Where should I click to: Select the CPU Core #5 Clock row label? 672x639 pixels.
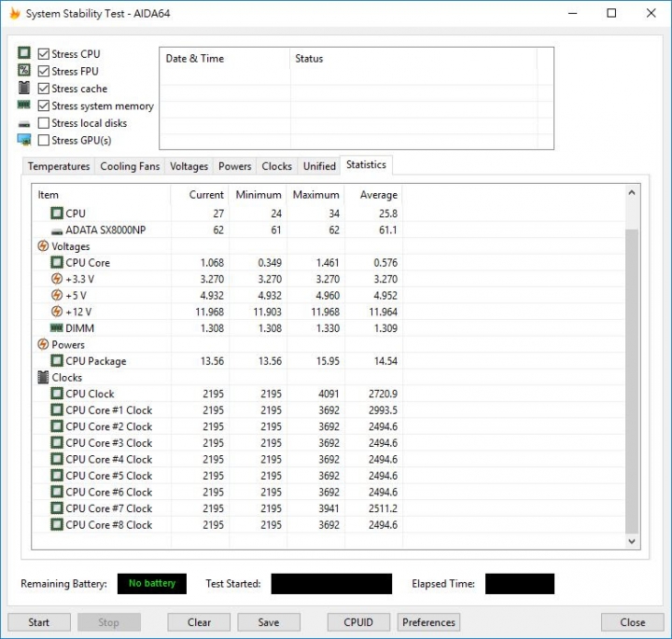coord(109,476)
